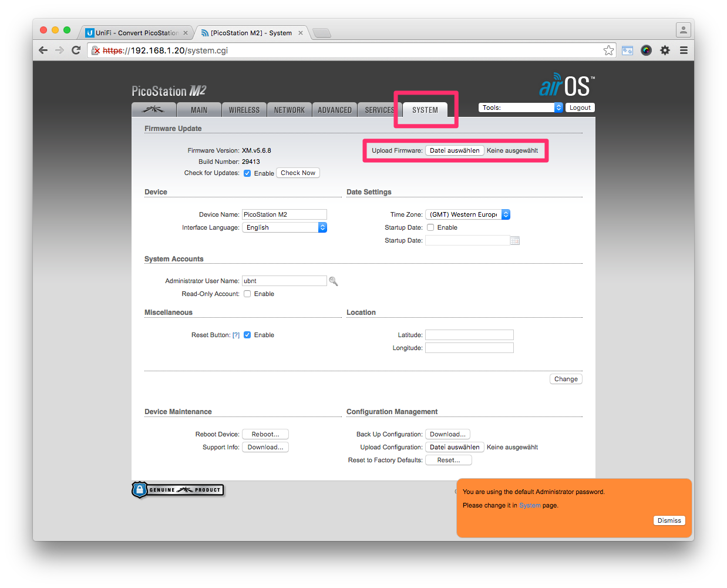Screen dimensions: 727x588
Task: Download the Back Up Configuration
Action: (447, 434)
